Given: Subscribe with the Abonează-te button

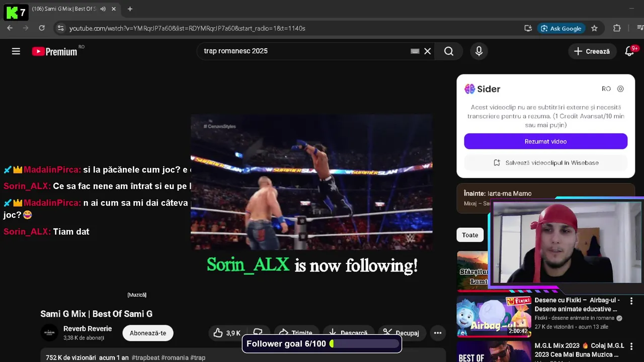Looking at the screenshot, I should (x=148, y=333).
